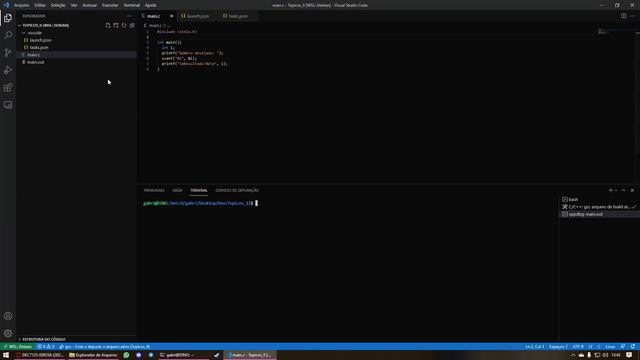The height and width of the screenshot is (360, 640).
Task: Close the main.c editor tab
Action: click(x=171, y=16)
